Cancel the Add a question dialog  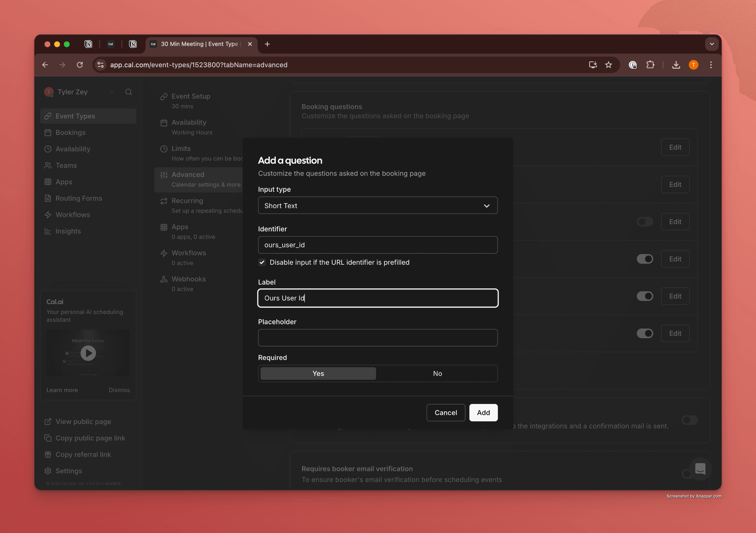[x=446, y=412]
